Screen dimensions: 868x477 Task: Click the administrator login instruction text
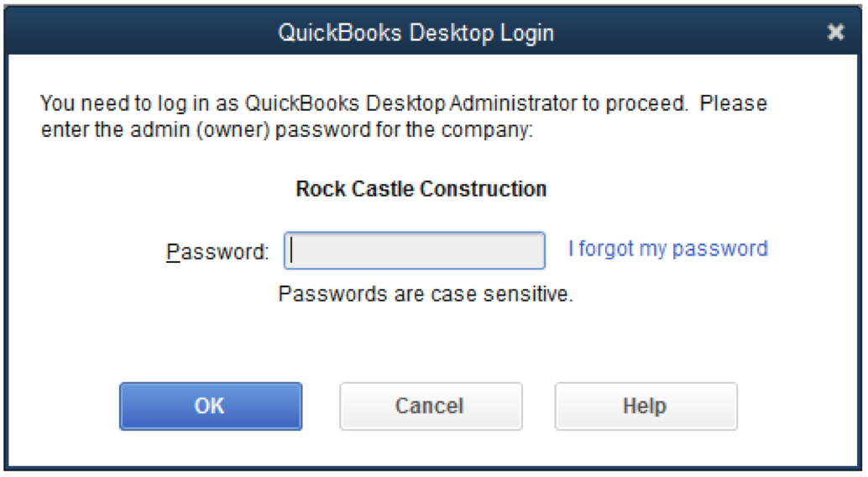(x=404, y=117)
